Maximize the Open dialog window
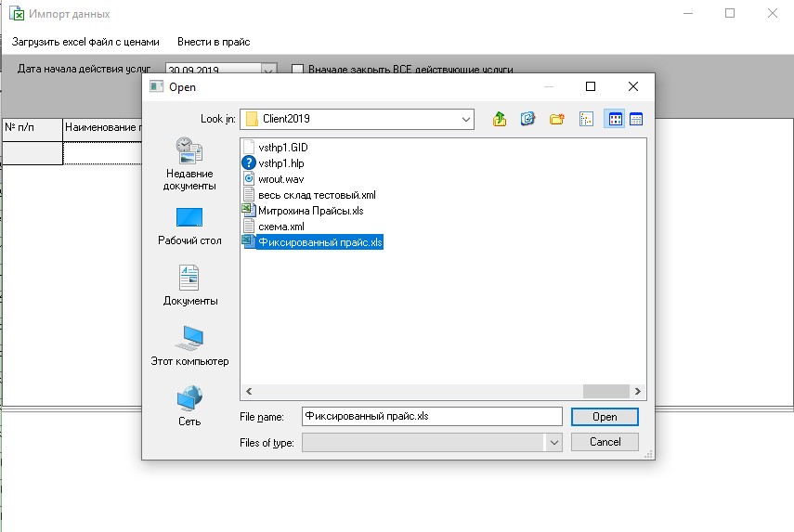 pyautogui.click(x=591, y=87)
